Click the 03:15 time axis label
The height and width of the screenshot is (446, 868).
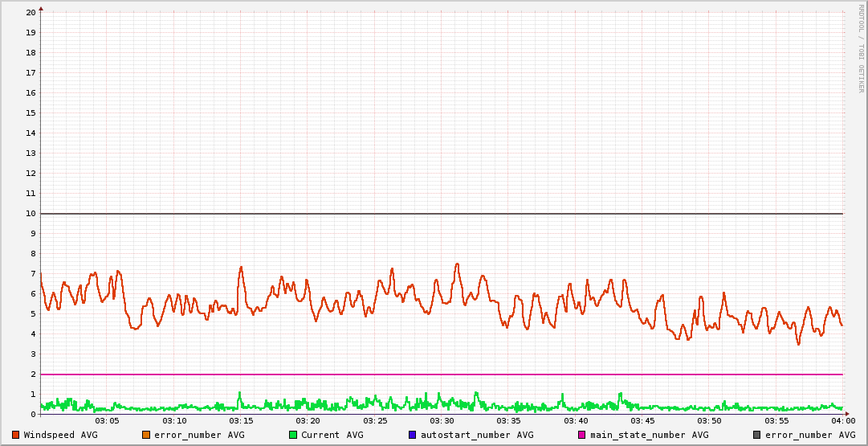click(241, 421)
